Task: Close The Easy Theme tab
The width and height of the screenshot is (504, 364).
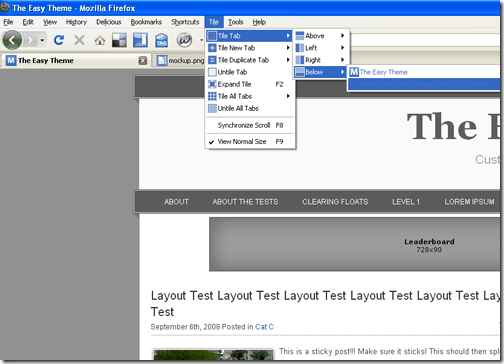Action: [143, 61]
